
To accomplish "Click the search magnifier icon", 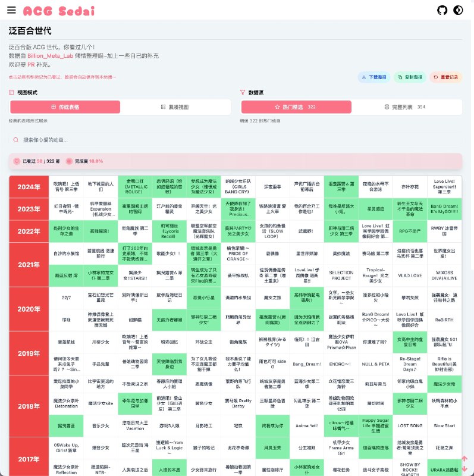I will pyautogui.click(x=15, y=140).
